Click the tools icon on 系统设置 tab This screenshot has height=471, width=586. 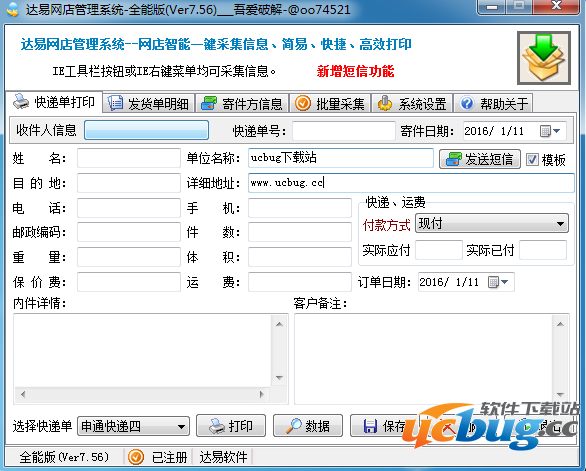[x=385, y=103]
